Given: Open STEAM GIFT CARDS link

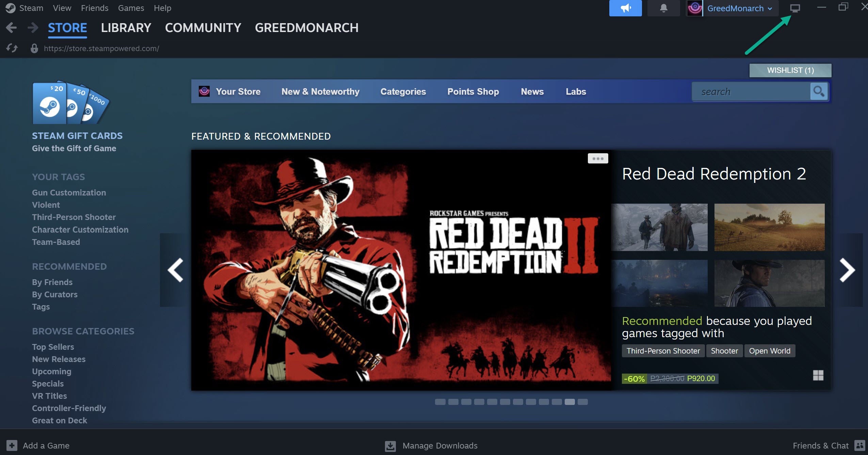Looking at the screenshot, I should pos(77,136).
